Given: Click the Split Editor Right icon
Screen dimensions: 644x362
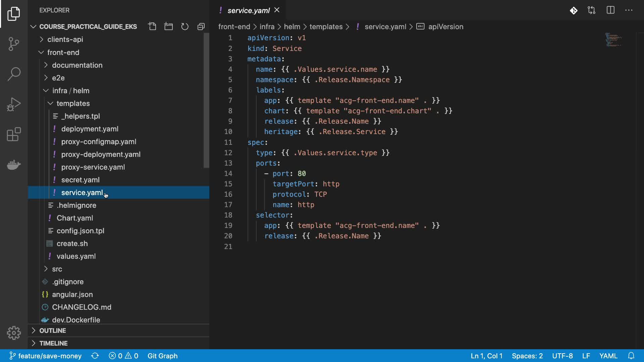Looking at the screenshot, I should tap(610, 10).
